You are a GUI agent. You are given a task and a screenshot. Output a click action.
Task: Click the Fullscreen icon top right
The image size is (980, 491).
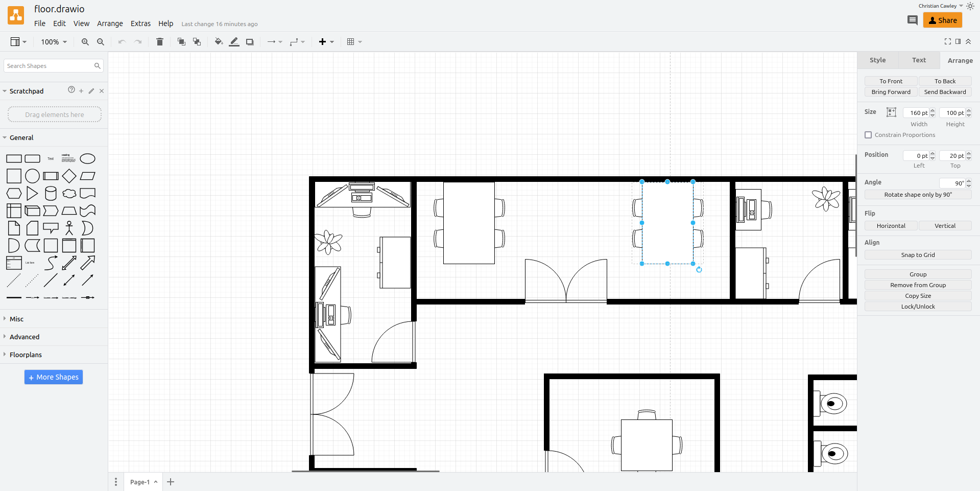[x=948, y=41]
